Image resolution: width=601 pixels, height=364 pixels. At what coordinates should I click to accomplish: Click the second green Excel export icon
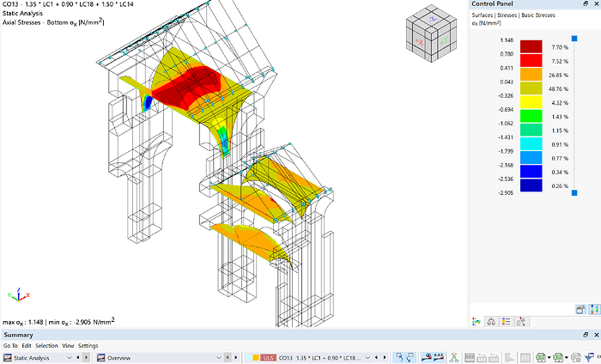click(x=558, y=357)
